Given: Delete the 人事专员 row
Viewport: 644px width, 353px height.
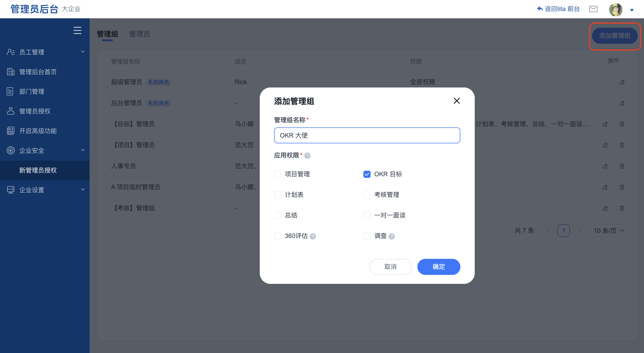Looking at the screenshot, I should coord(622,166).
